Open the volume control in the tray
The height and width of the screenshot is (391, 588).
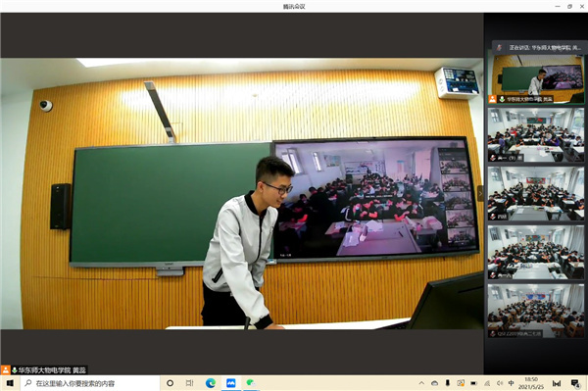click(499, 383)
